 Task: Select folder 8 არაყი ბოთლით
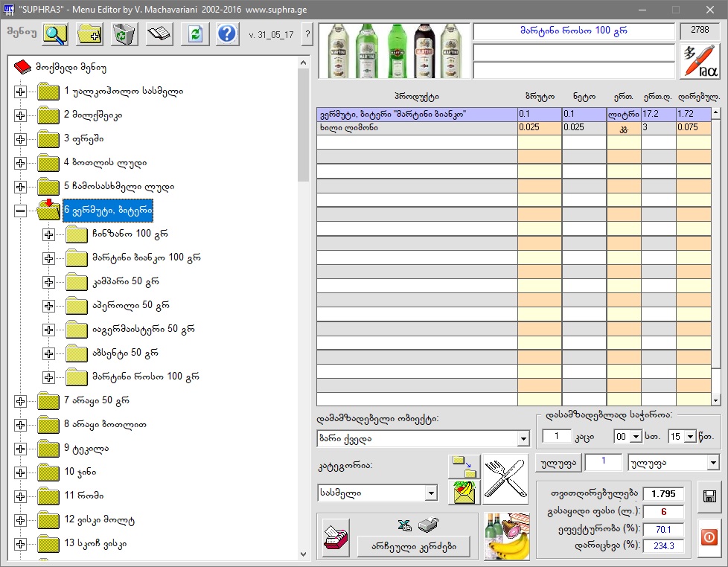[105, 424]
